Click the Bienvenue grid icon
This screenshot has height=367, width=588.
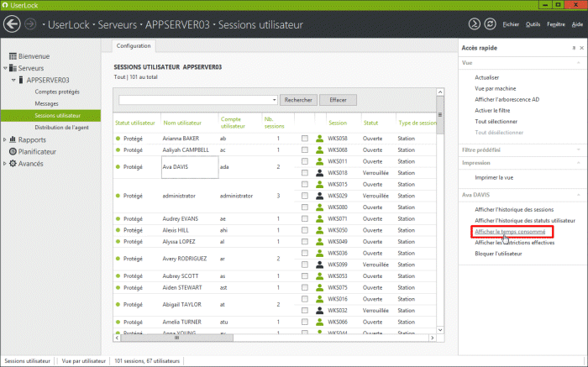[13, 56]
